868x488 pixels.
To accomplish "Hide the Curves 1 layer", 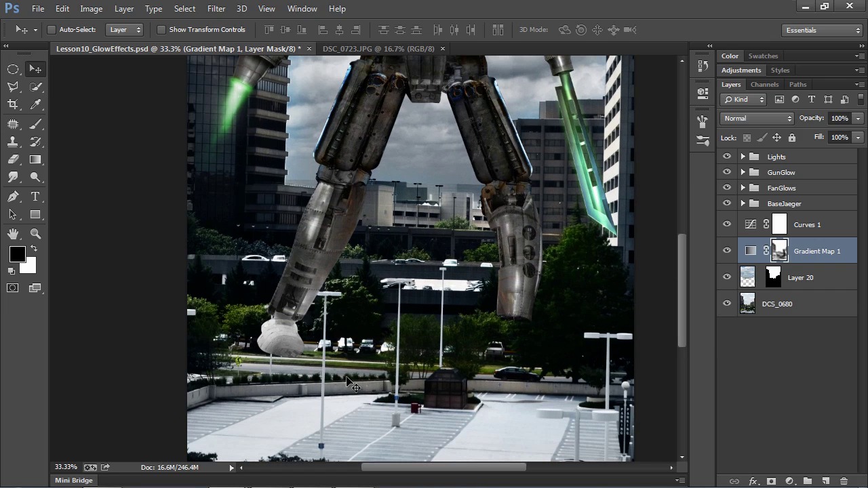I will [727, 224].
